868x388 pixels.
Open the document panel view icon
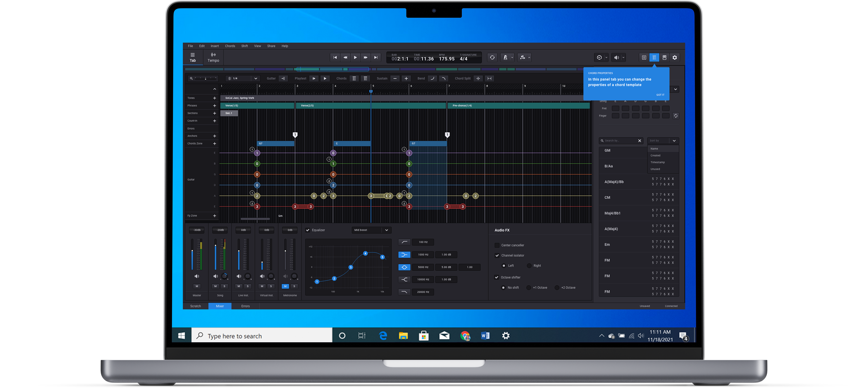click(x=644, y=58)
